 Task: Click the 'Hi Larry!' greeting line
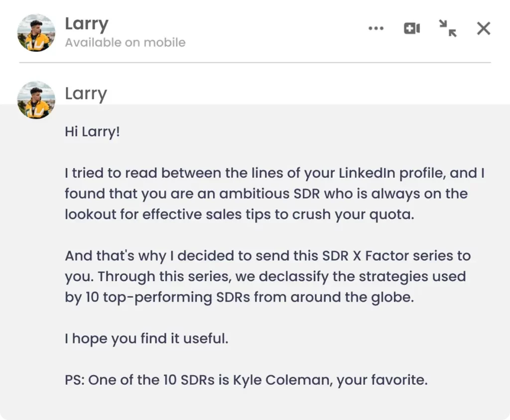(x=92, y=132)
